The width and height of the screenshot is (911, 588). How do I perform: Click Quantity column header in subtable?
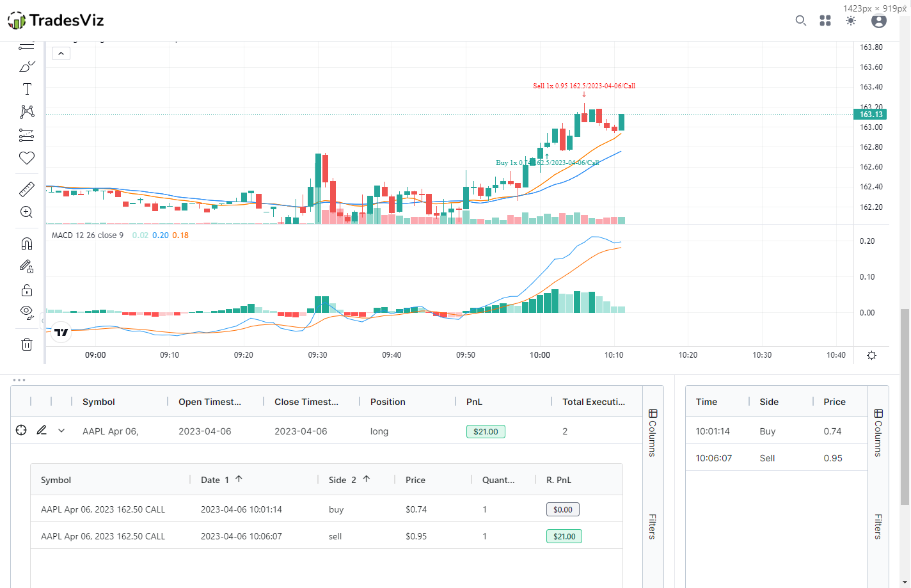pyautogui.click(x=498, y=480)
